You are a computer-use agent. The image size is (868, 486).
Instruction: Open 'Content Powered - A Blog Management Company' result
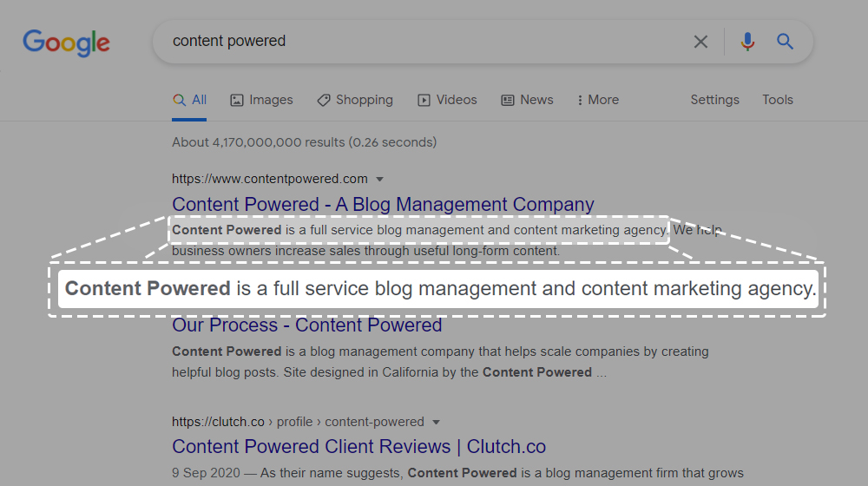(x=383, y=204)
